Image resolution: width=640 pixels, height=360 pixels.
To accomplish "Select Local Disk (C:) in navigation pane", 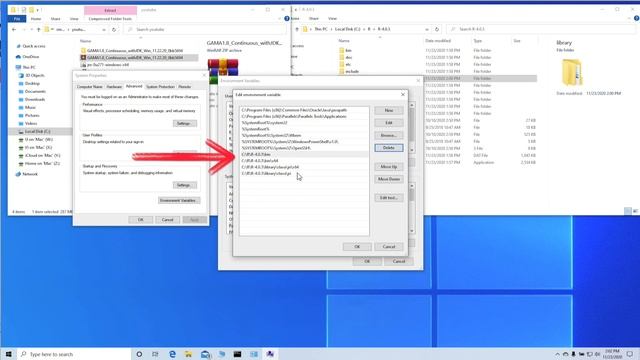I will point(37,131).
